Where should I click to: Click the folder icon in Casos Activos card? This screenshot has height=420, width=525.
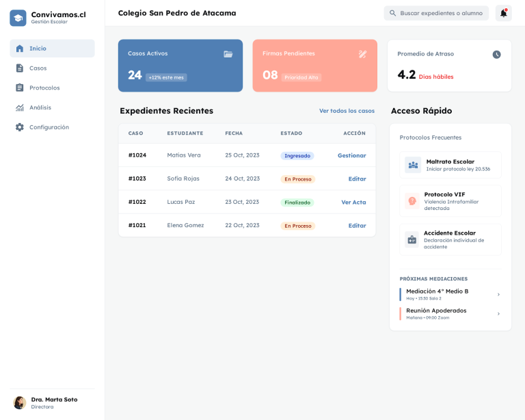[x=228, y=54]
